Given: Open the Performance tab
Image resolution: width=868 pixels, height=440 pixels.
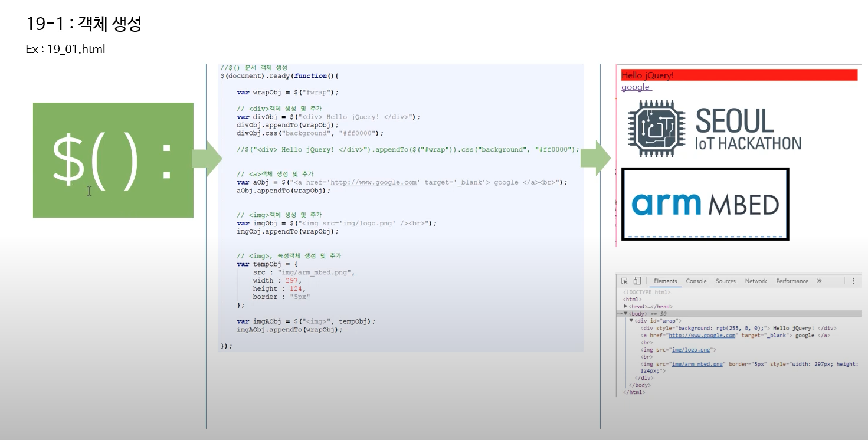Looking at the screenshot, I should tap(792, 281).
